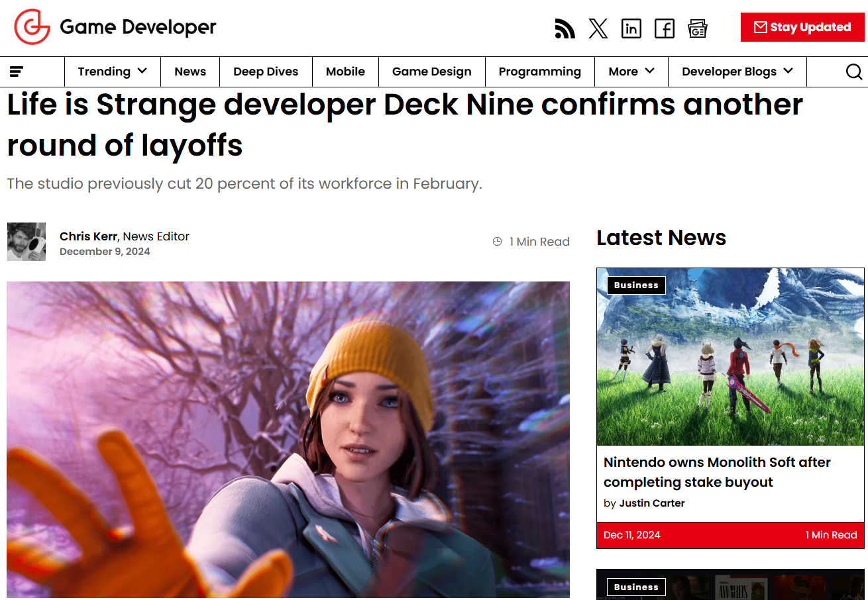Screen dimensions: 868x600
Task: Open the hamburger menu icon
Action: pos(17,72)
